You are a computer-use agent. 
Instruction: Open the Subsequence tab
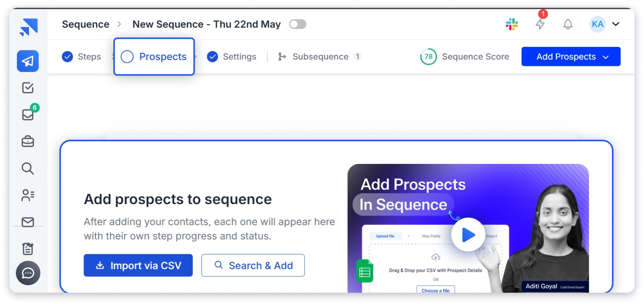[x=320, y=57]
